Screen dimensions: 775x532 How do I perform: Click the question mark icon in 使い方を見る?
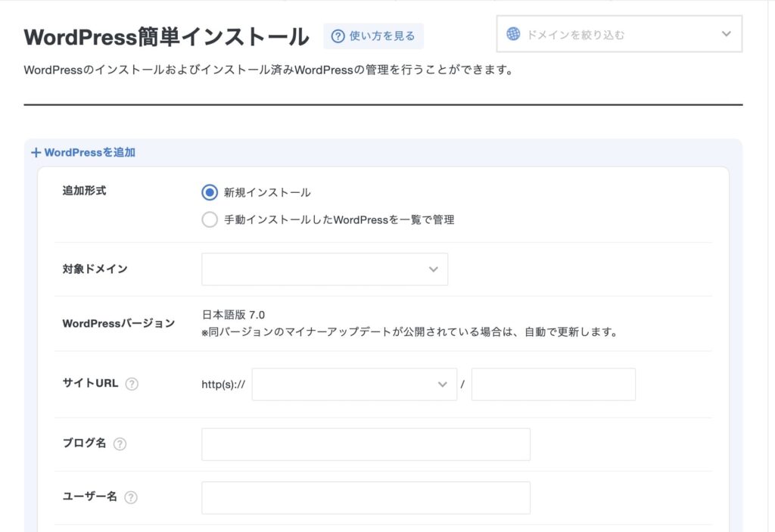(x=338, y=36)
